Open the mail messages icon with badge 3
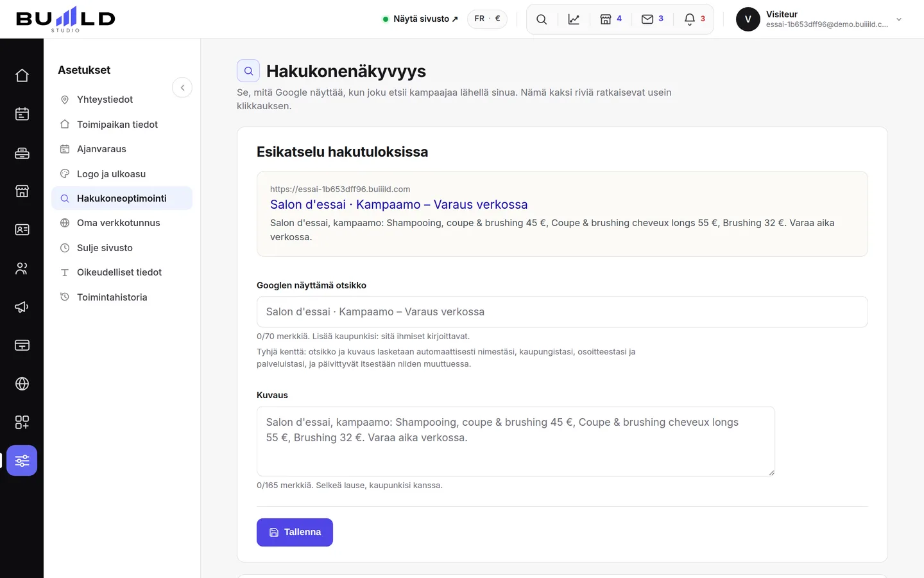 pyautogui.click(x=653, y=19)
